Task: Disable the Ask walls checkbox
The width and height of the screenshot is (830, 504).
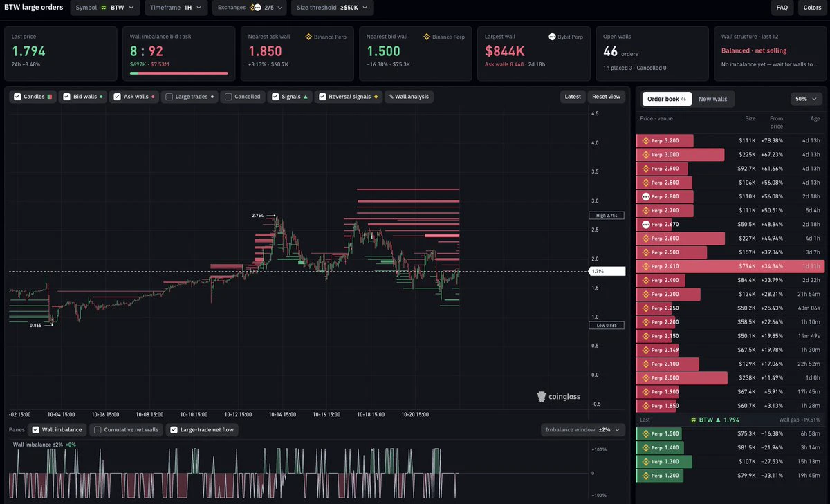Action: [118, 97]
